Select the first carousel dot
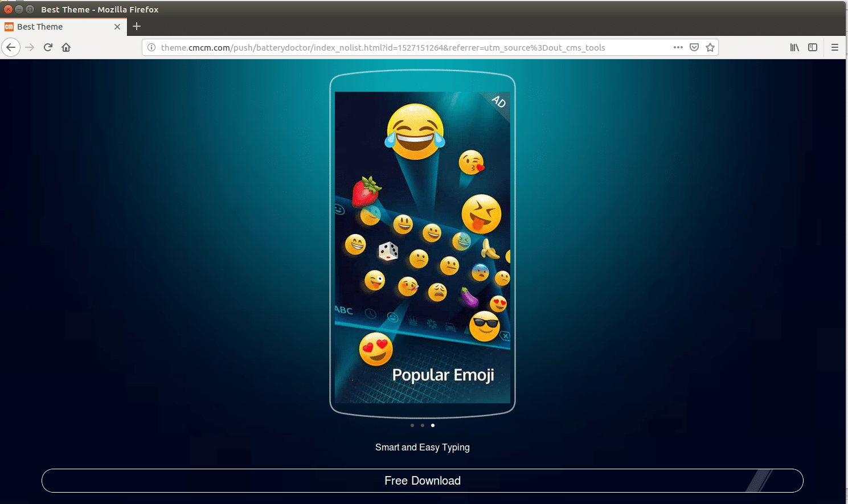The image size is (848, 504). point(412,425)
